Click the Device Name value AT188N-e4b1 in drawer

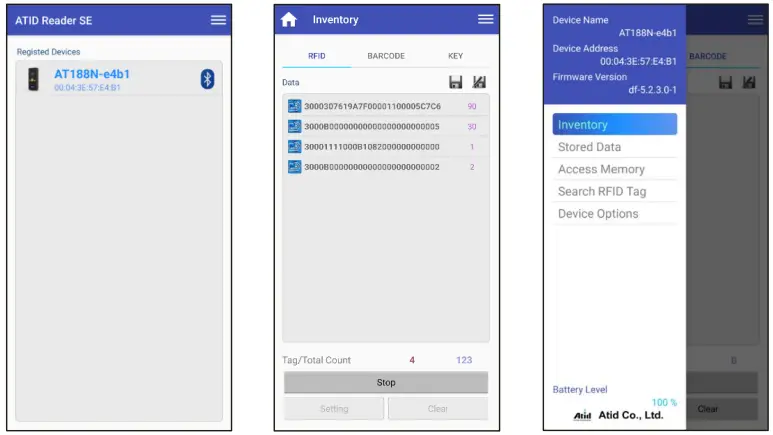(647, 33)
